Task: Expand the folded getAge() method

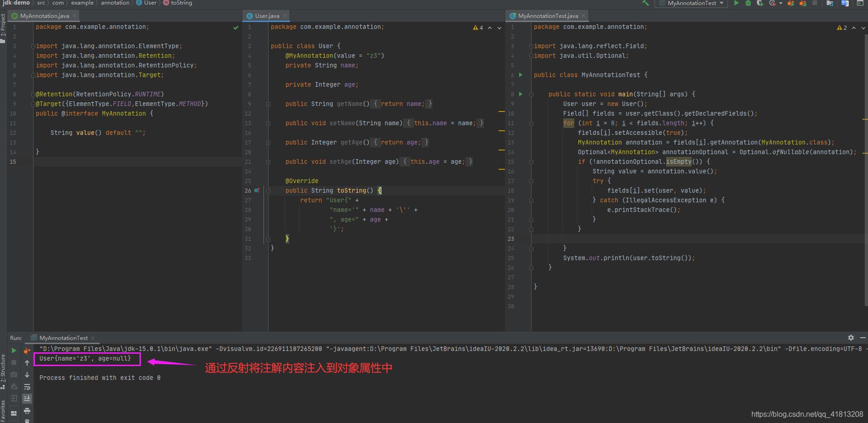Action: click(268, 143)
